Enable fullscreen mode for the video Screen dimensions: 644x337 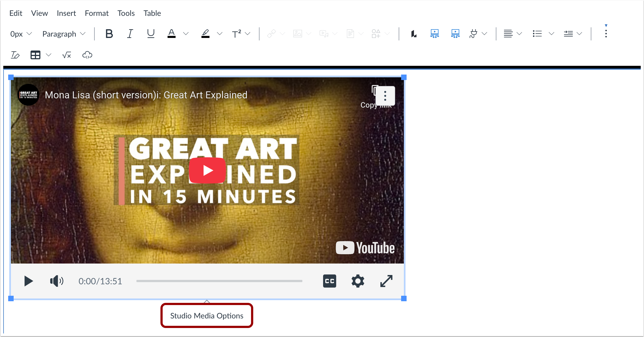[x=386, y=281]
